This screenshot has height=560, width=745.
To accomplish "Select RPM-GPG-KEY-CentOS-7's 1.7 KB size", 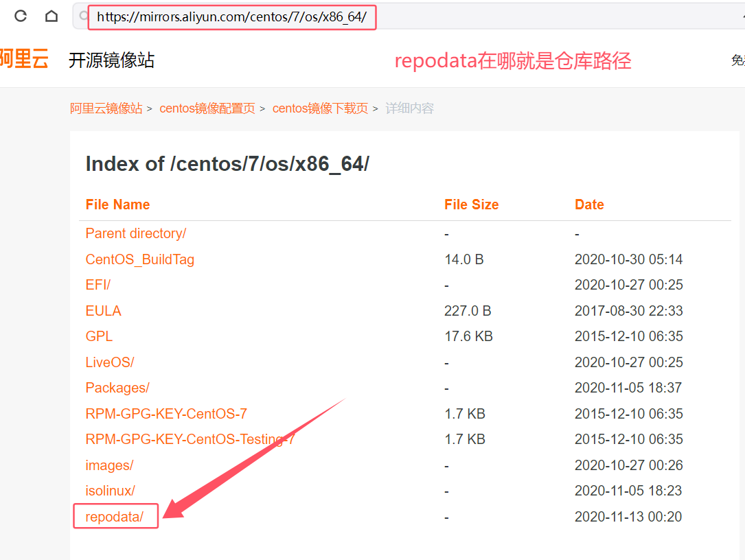I will (465, 414).
